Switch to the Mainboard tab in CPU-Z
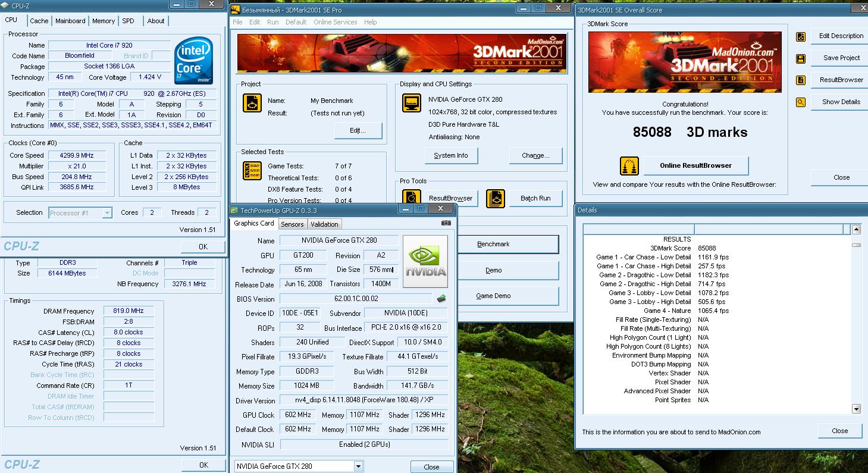 pyautogui.click(x=70, y=21)
